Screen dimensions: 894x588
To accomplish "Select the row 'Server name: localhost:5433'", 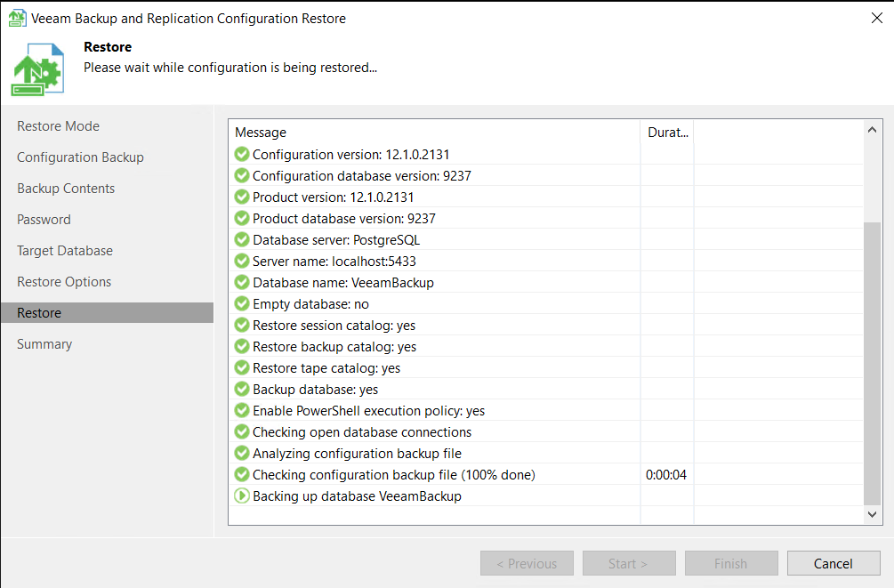I will pyautogui.click(x=546, y=262).
